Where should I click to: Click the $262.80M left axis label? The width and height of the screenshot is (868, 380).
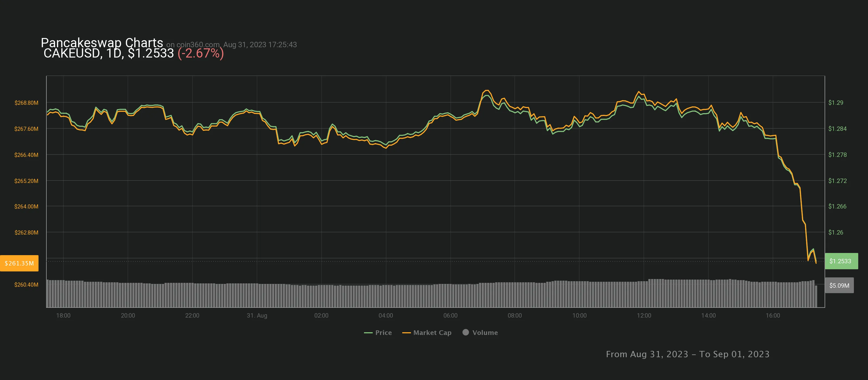click(x=26, y=232)
